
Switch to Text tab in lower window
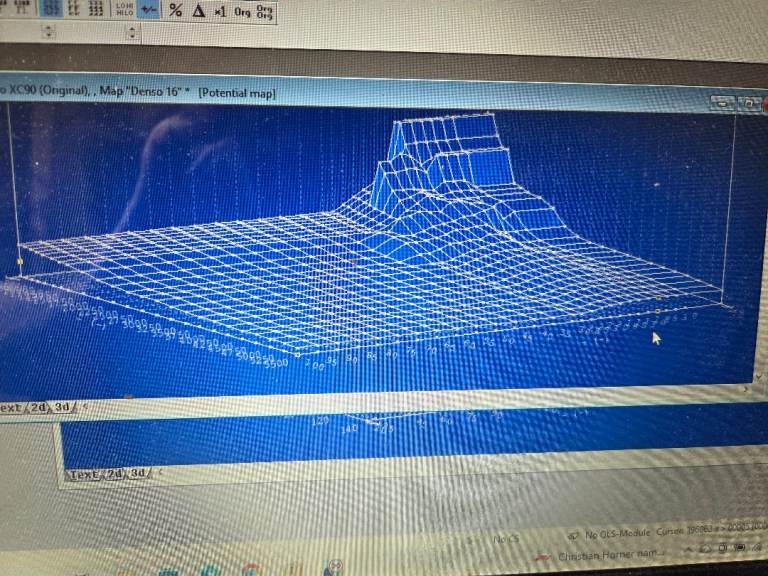pyautogui.click(x=82, y=473)
